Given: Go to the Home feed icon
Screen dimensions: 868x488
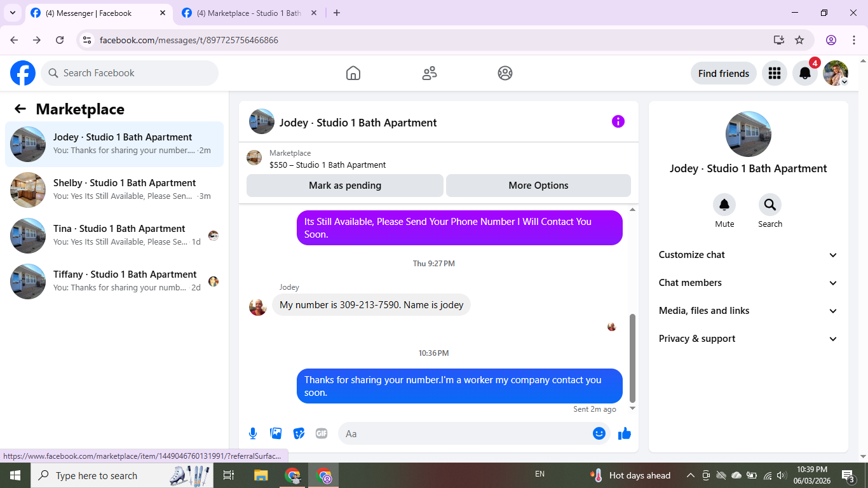Looking at the screenshot, I should pyautogui.click(x=353, y=73).
